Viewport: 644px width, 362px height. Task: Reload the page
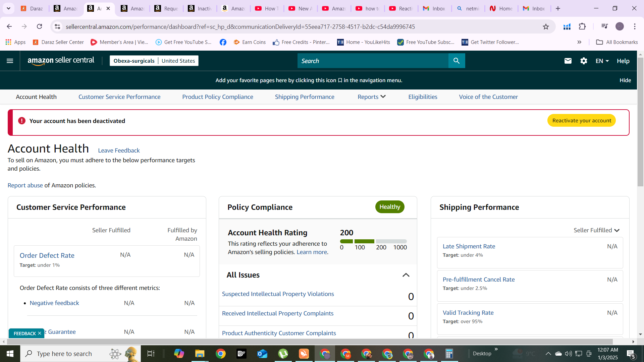(x=39, y=26)
